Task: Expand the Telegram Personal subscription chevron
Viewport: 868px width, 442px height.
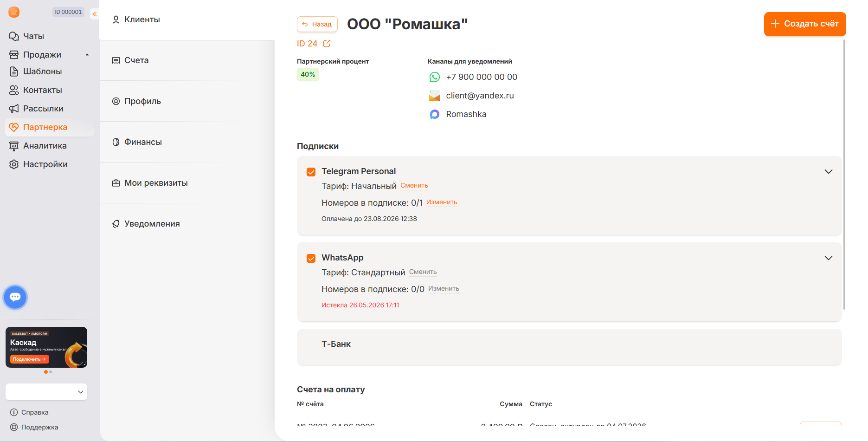Action: click(829, 172)
